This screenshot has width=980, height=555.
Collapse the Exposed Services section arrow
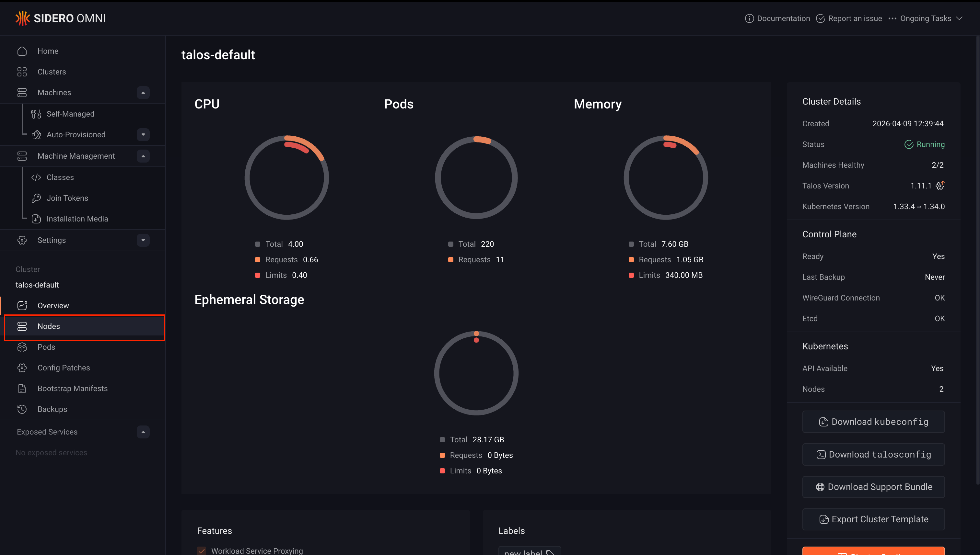point(143,432)
